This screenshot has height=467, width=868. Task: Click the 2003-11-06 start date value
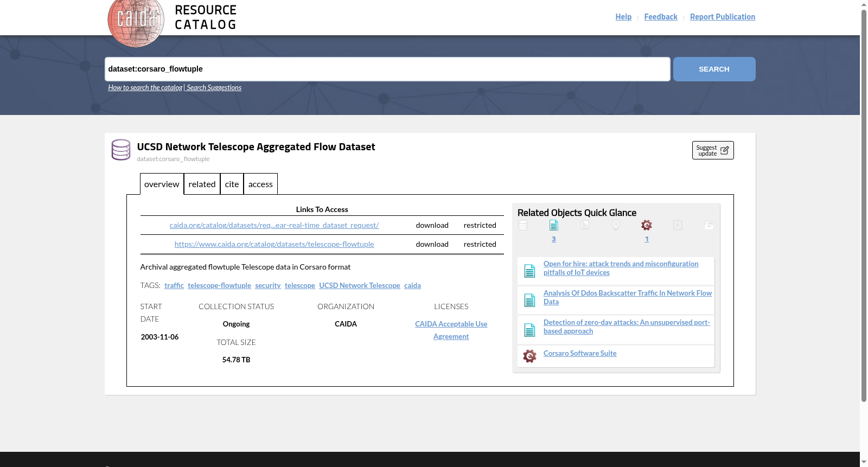[x=159, y=337]
